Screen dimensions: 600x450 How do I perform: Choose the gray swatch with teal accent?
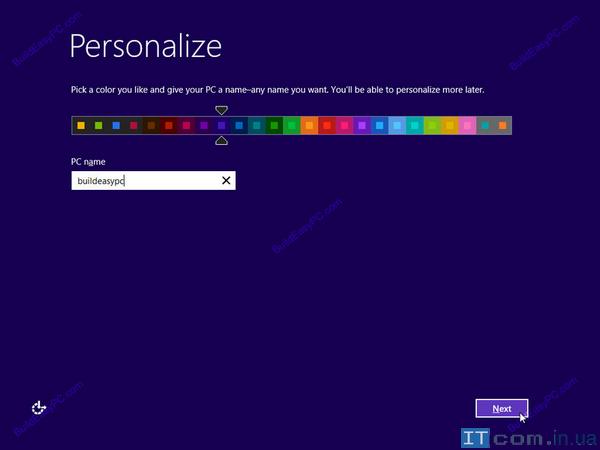click(485, 126)
